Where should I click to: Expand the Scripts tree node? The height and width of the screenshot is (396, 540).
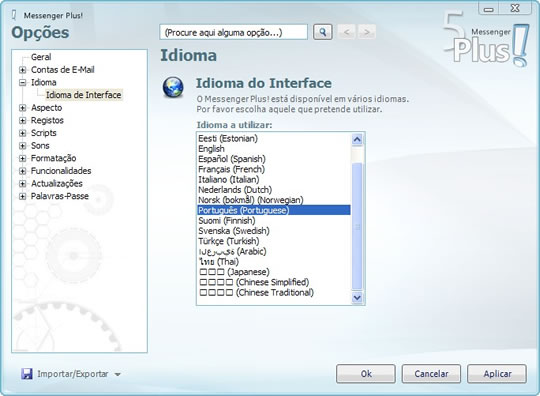point(22,133)
